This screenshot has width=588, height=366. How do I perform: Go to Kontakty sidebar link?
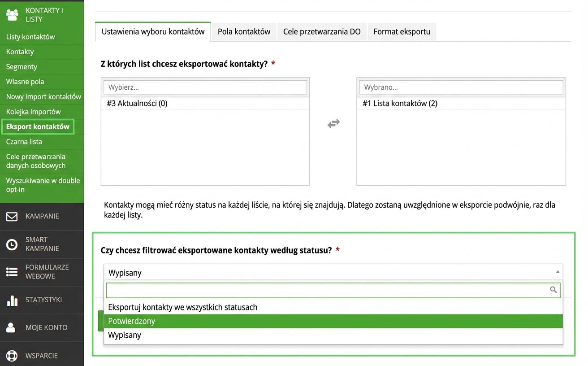(20, 52)
